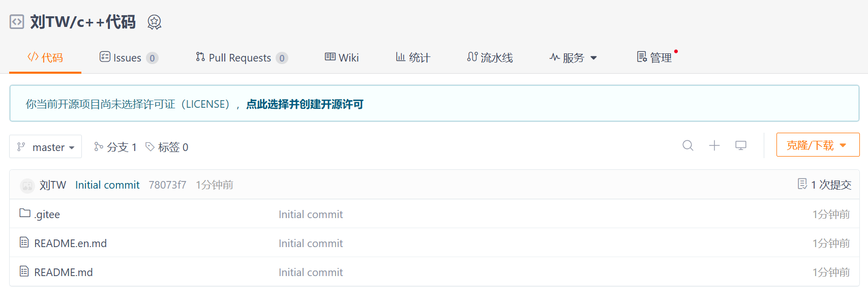Click the README.md file icon
This screenshot has width=868, height=302.
[24, 271]
